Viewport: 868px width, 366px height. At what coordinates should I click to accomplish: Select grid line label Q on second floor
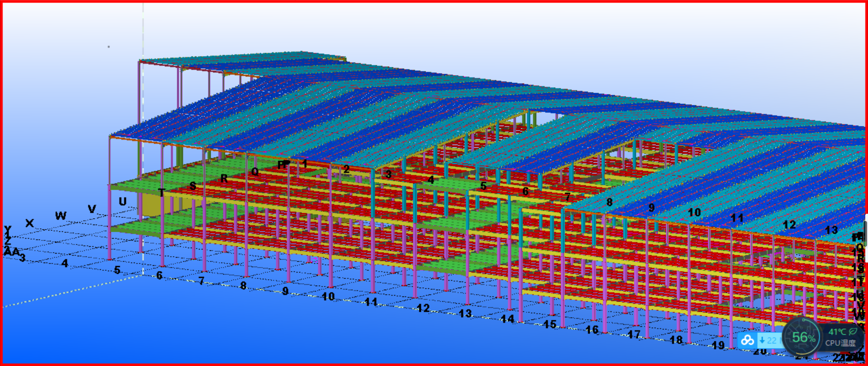pos(255,172)
